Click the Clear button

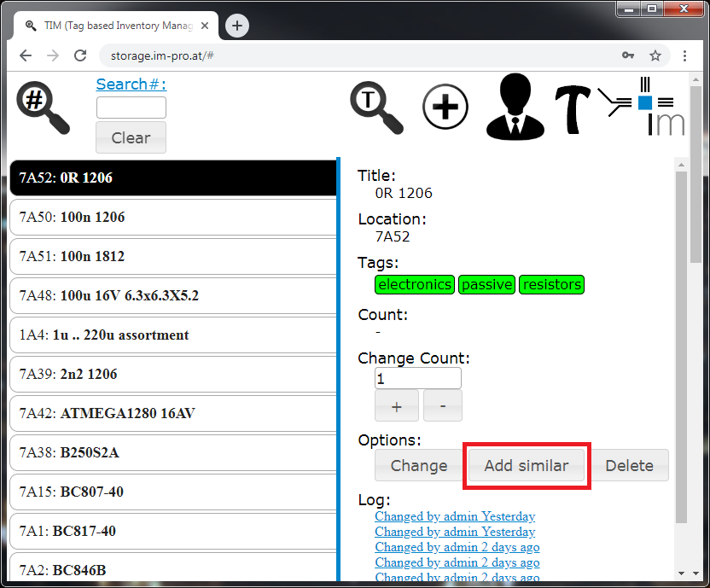pyautogui.click(x=131, y=137)
